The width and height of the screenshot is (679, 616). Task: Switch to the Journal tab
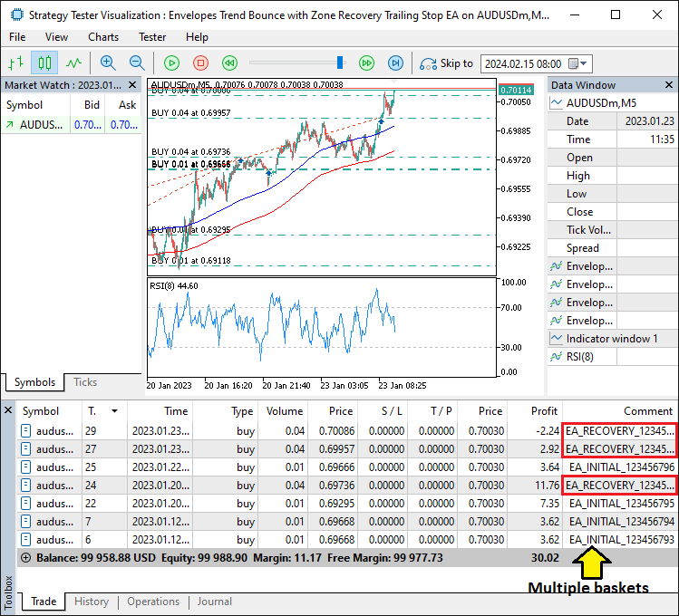(x=215, y=602)
